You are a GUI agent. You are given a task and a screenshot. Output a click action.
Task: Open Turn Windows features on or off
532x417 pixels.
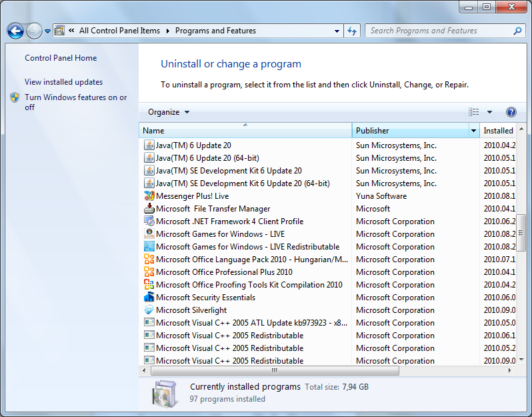[x=75, y=102]
